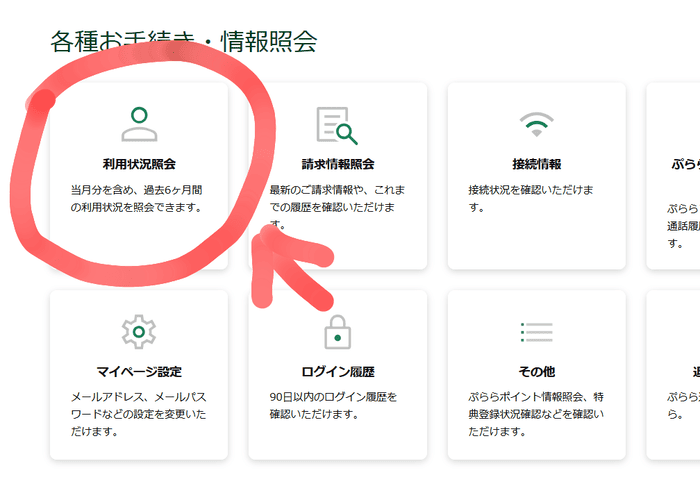Open the 利用状況照会 title link
This screenshot has width=700, height=493.
(x=139, y=164)
